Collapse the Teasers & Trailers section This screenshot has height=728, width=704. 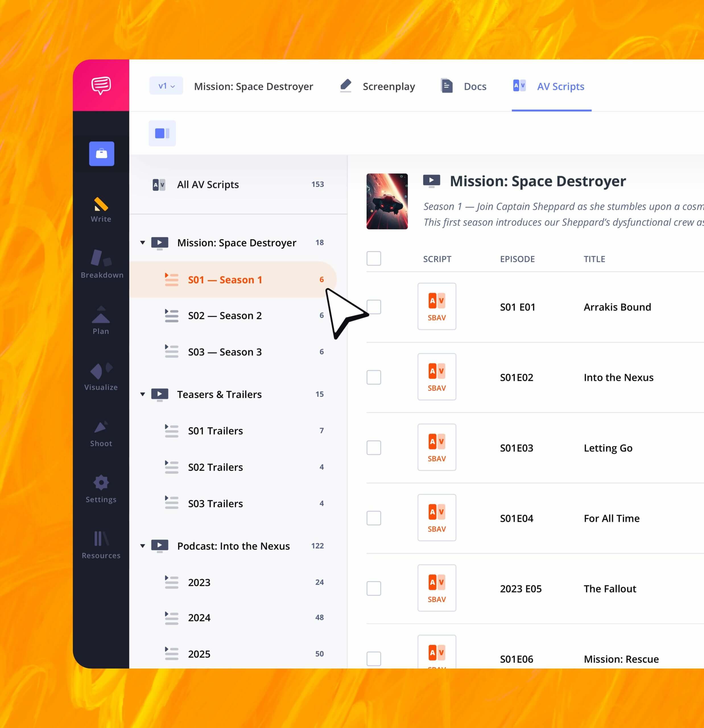(x=143, y=394)
